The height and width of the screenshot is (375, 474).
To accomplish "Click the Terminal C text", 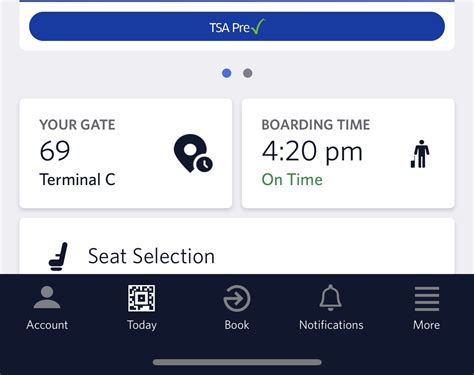I will click(x=77, y=180).
